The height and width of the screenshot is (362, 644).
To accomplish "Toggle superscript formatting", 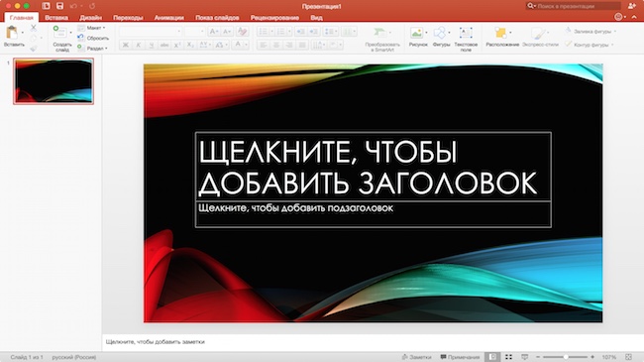I will click(x=177, y=45).
